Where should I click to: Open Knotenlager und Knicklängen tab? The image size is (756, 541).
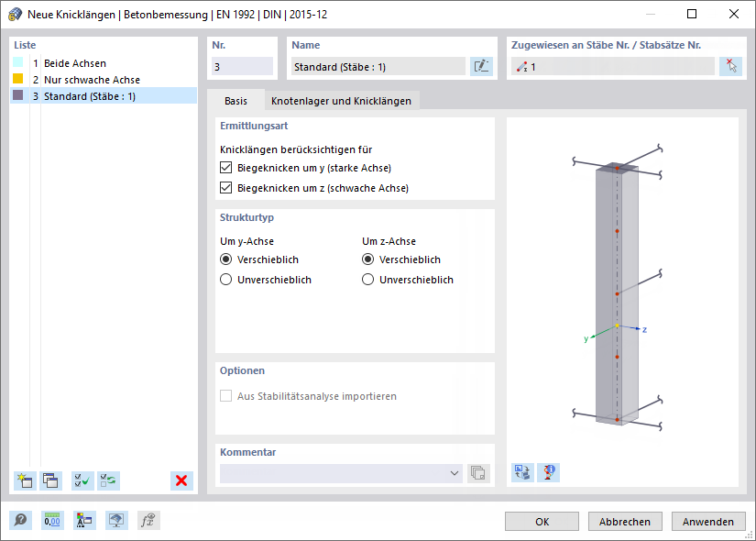(x=342, y=101)
